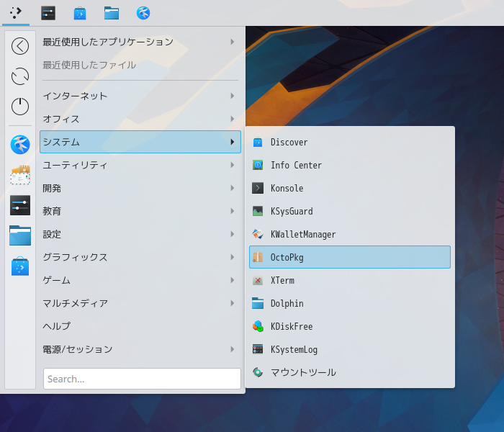Click the KSysGuard graph icon
The height and width of the screenshot is (432, 504).
[x=258, y=211]
